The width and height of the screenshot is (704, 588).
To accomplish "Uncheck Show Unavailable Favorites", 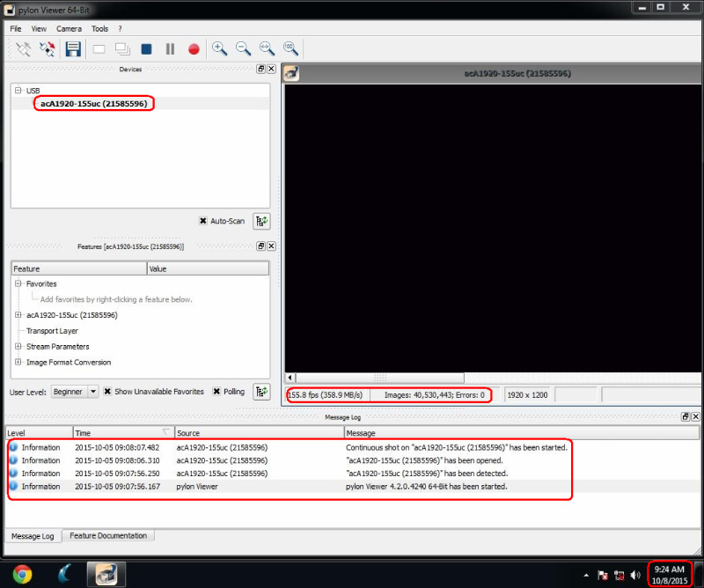I will [x=108, y=392].
